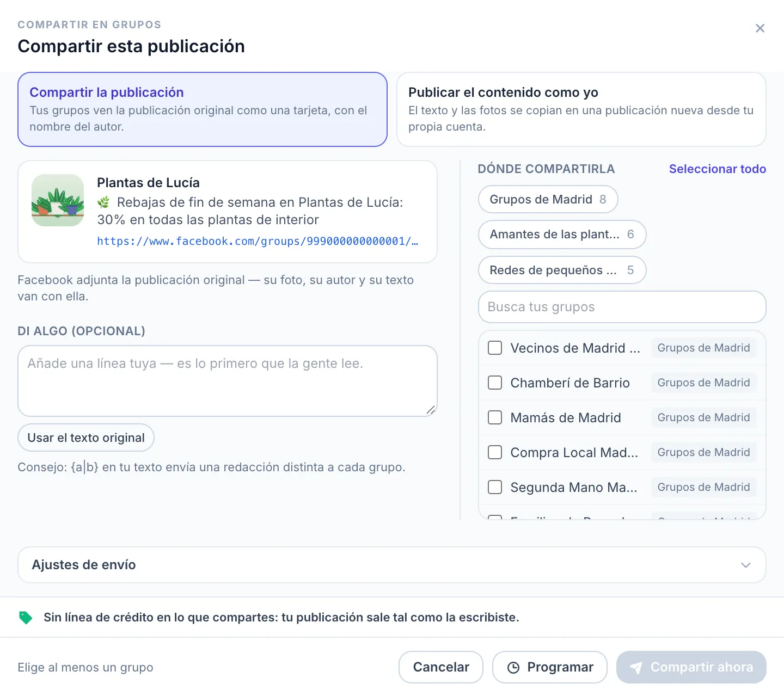784x696 pixels.
Task: Filter by Amantes de las plant... chip
Action: point(562,234)
